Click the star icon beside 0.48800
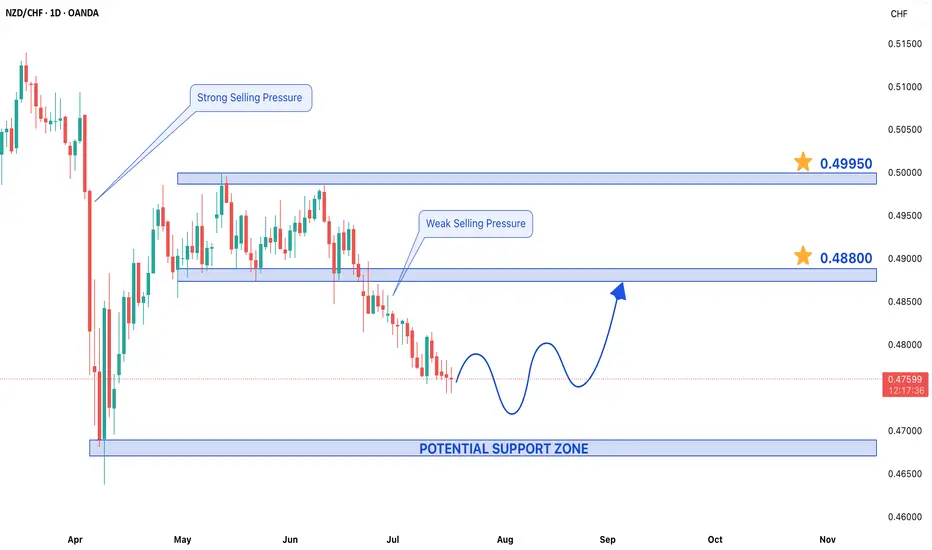 click(x=803, y=256)
